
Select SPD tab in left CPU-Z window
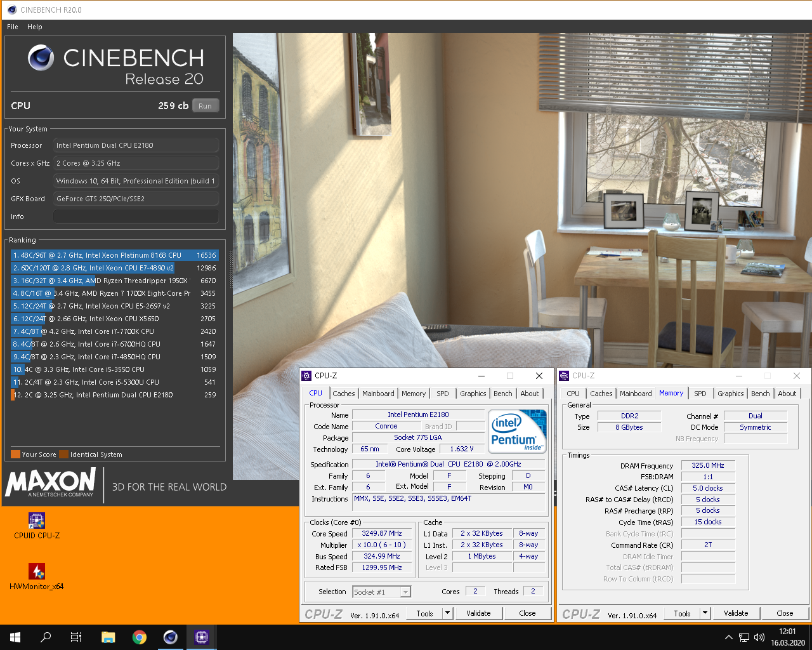443,394
